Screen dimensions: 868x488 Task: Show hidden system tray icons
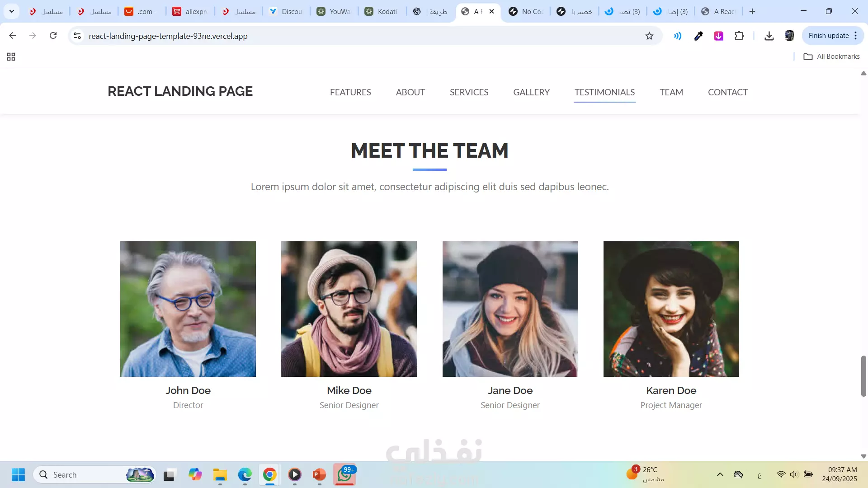tap(720, 474)
